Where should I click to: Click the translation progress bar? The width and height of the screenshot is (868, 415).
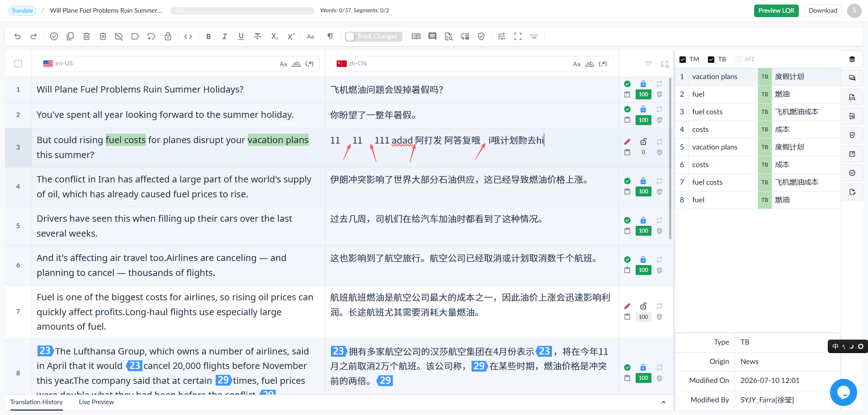coord(242,10)
